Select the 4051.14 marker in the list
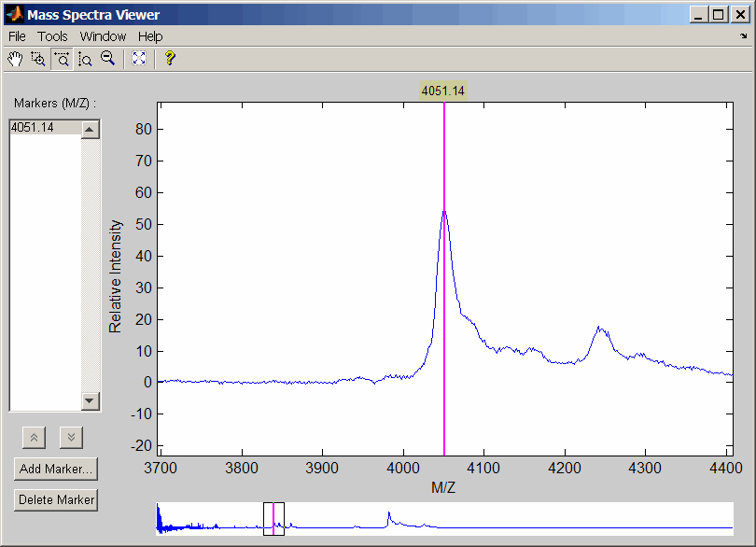Image resolution: width=756 pixels, height=547 pixels. pyautogui.click(x=46, y=127)
